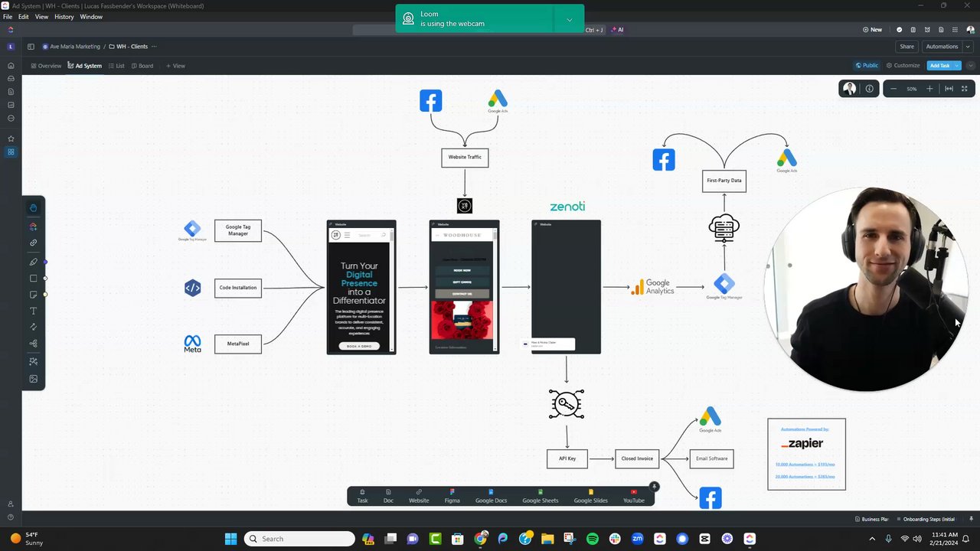Open the Add Task dropdown arrow
The width and height of the screenshot is (980, 551).
tap(957, 66)
